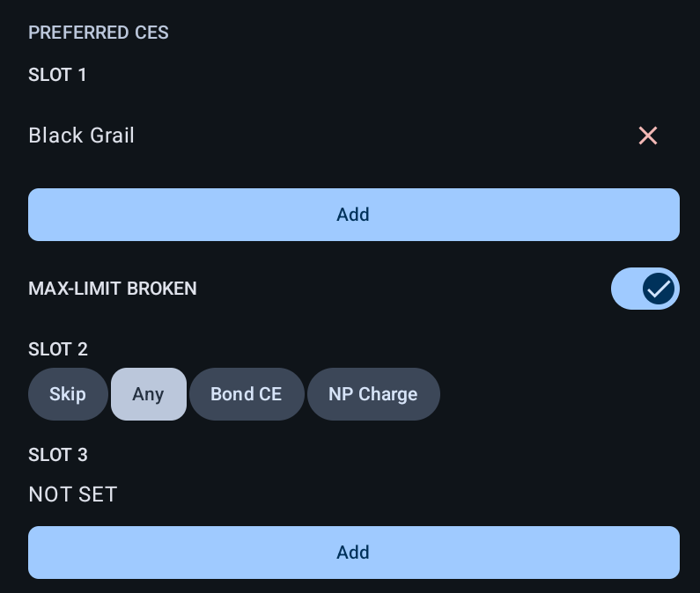Click the SLOT 1 label
This screenshot has width=700, height=593.
tap(58, 75)
